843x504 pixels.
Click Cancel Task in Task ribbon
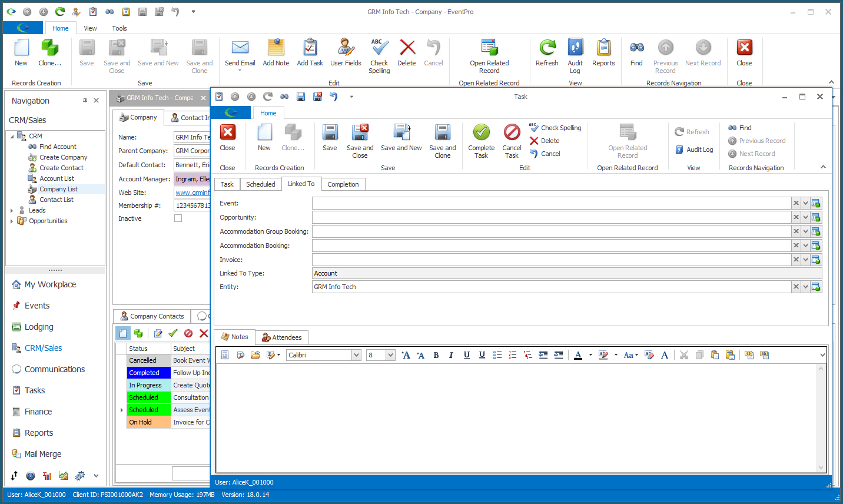512,141
